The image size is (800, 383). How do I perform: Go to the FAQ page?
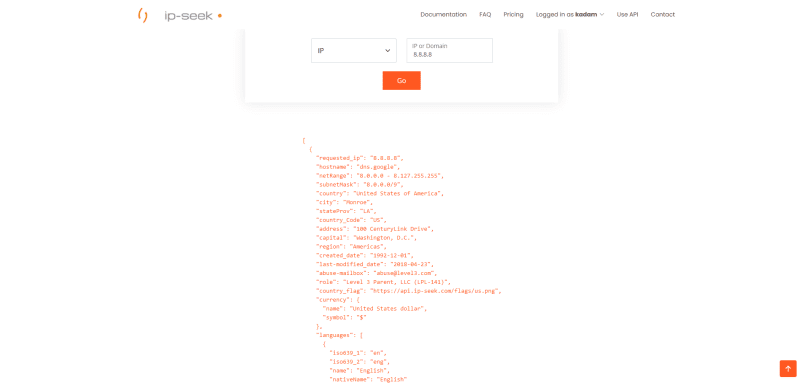click(485, 15)
